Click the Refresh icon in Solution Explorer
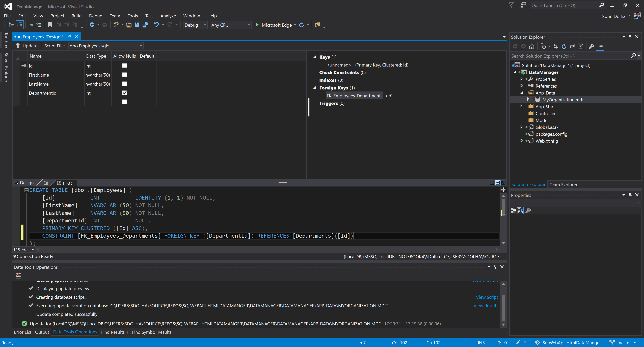The height and width of the screenshot is (347, 644). coord(564,46)
